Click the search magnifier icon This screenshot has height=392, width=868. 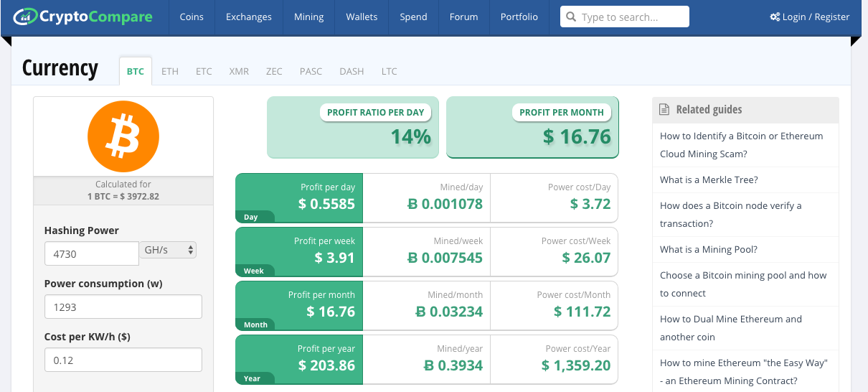point(571,17)
